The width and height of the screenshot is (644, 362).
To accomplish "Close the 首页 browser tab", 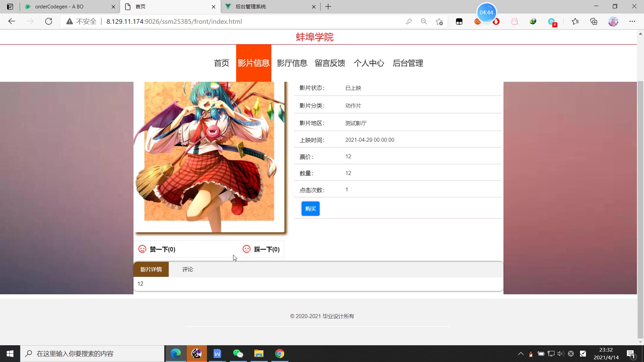I will pyautogui.click(x=214, y=7).
